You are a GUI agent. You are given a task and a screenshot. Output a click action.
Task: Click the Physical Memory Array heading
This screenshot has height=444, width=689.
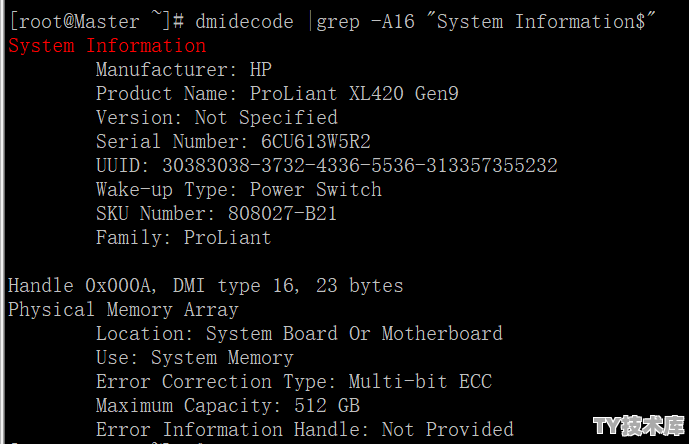click(x=123, y=310)
